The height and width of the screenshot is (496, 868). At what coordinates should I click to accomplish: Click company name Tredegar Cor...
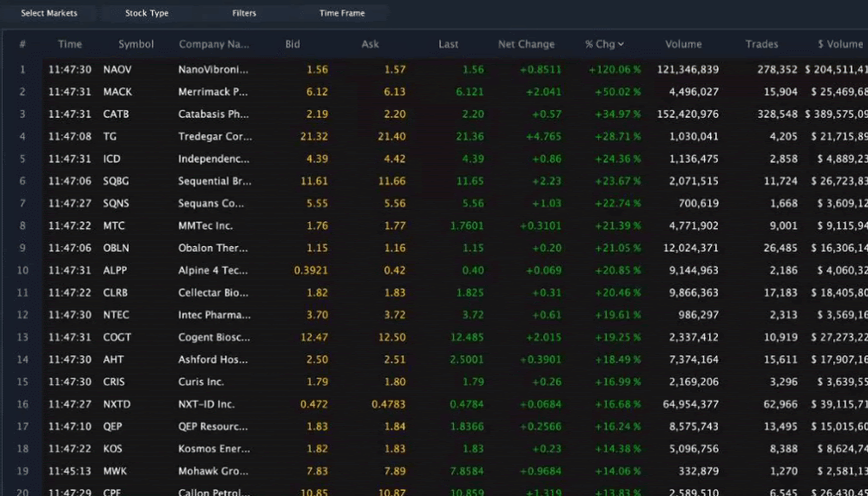point(214,137)
